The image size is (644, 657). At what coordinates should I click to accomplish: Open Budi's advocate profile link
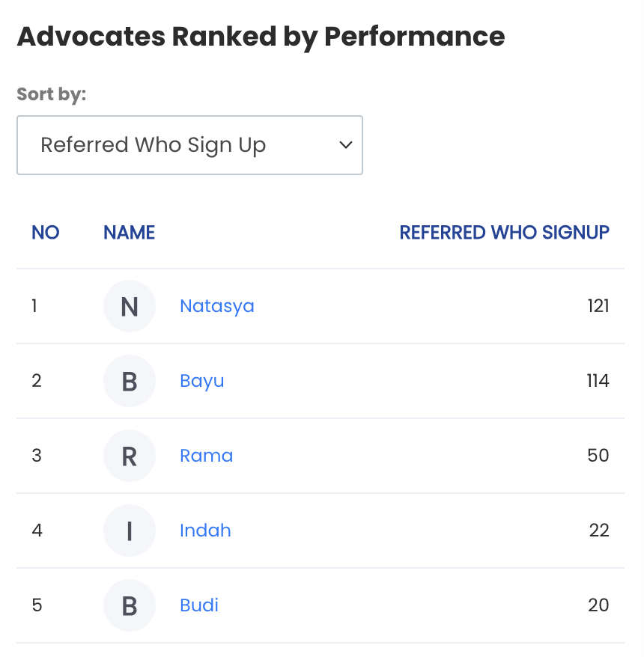click(199, 605)
